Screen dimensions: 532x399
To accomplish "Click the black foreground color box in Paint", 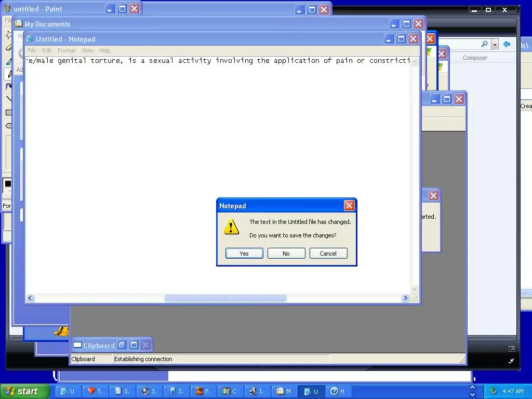I will (8, 184).
